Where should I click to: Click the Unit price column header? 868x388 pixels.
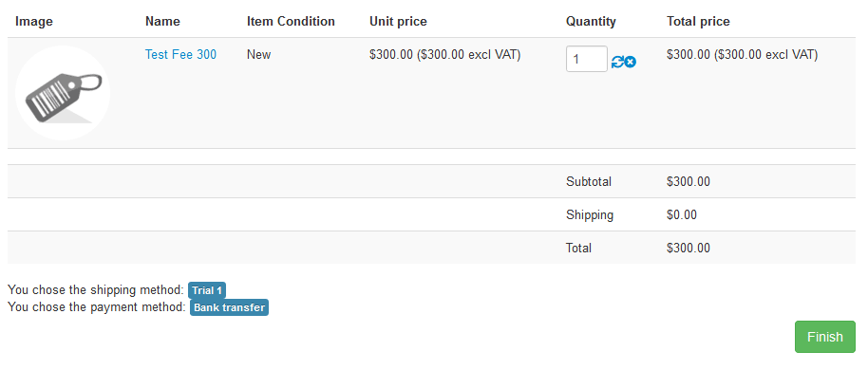point(398,22)
